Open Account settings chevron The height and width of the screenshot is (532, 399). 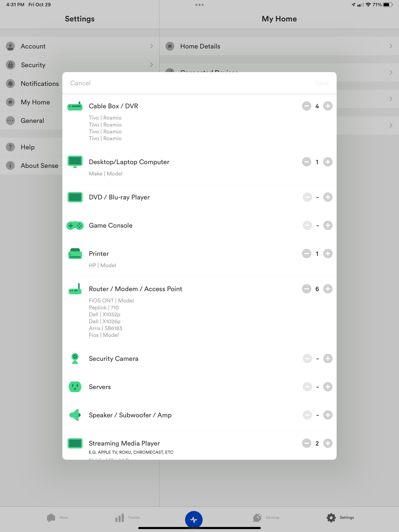pos(151,46)
